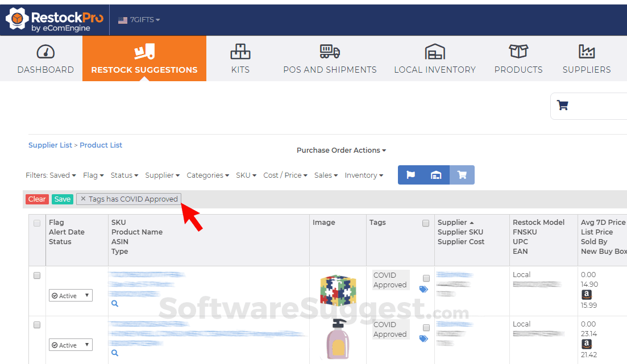Expand the Purchase Order Actions menu
This screenshot has width=627, height=364.
(x=341, y=150)
